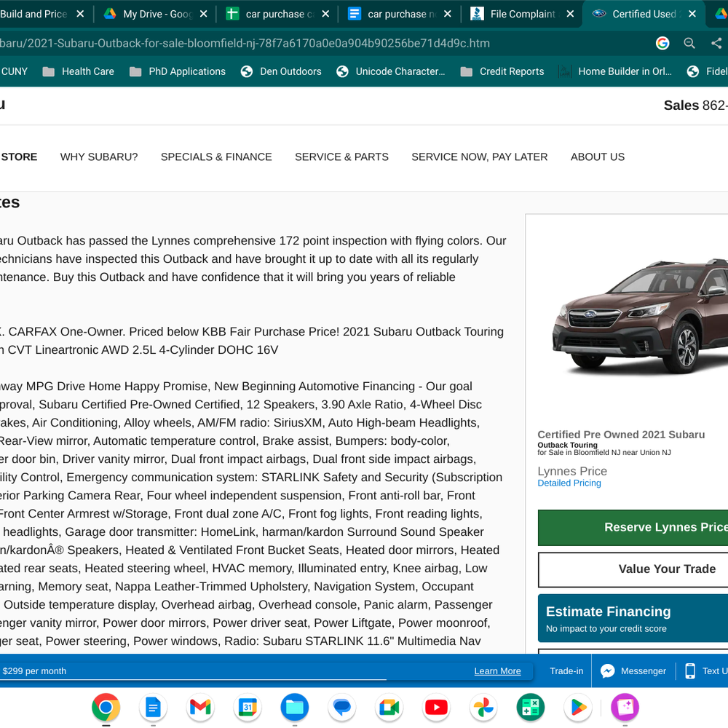
Task: Click the Reserve Lynnes Price button
Action: coord(633,527)
